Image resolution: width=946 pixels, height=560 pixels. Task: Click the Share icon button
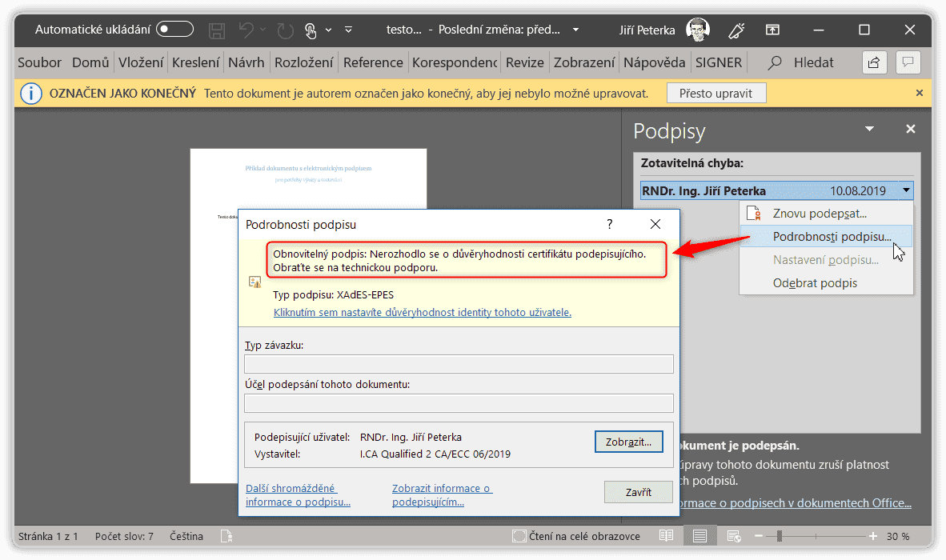point(874,62)
